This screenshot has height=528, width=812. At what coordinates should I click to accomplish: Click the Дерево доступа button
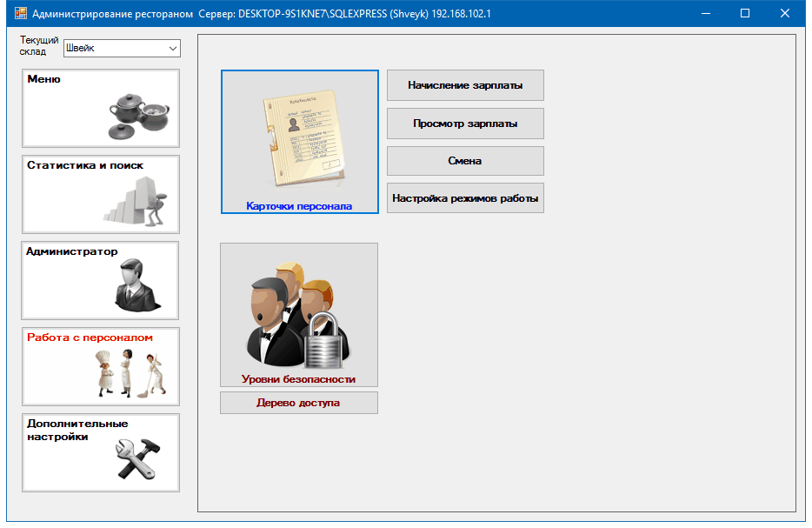point(299,403)
